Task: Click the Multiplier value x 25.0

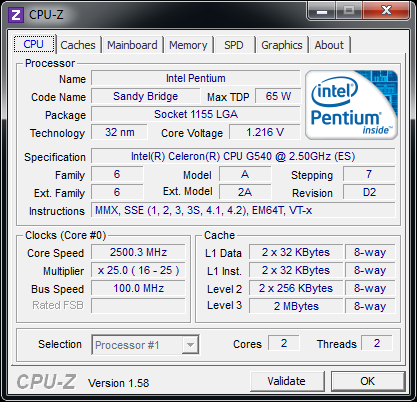Action: coord(138,270)
